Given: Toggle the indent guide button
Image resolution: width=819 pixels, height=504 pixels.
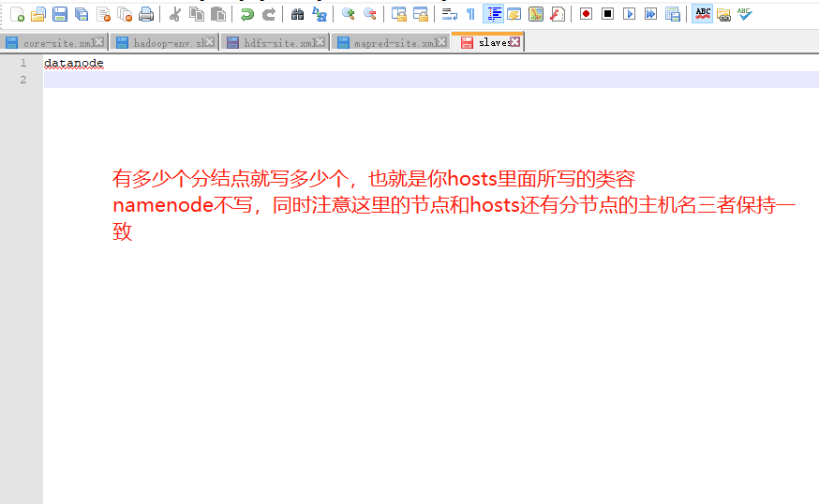Looking at the screenshot, I should pyautogui.click(x=493, y=14).
